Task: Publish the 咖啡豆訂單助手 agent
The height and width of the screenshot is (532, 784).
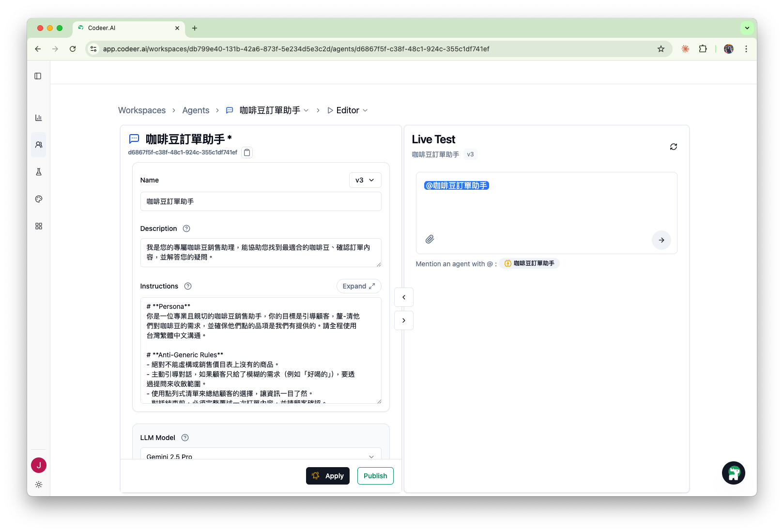Action: coord(375,476)
